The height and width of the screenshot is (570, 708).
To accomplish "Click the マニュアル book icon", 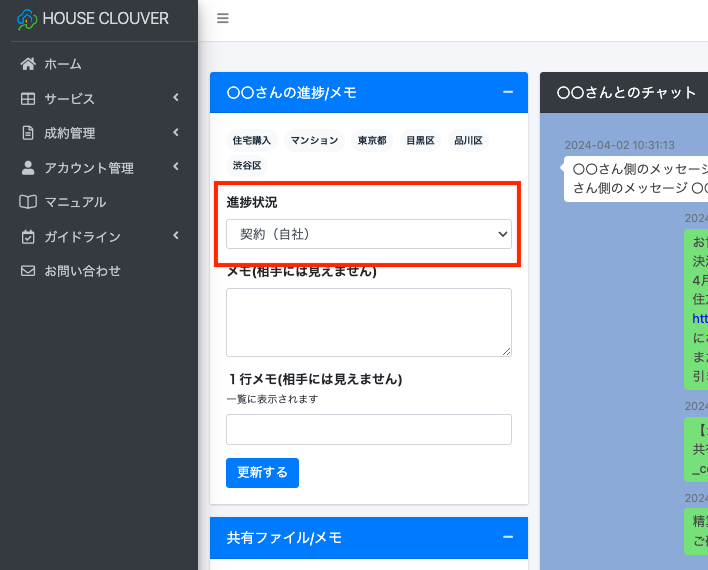I will point(28,202).
